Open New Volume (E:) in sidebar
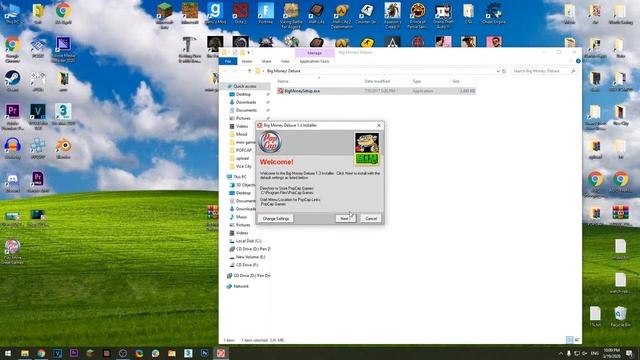The image size is (640, 360). coord(250,257)
